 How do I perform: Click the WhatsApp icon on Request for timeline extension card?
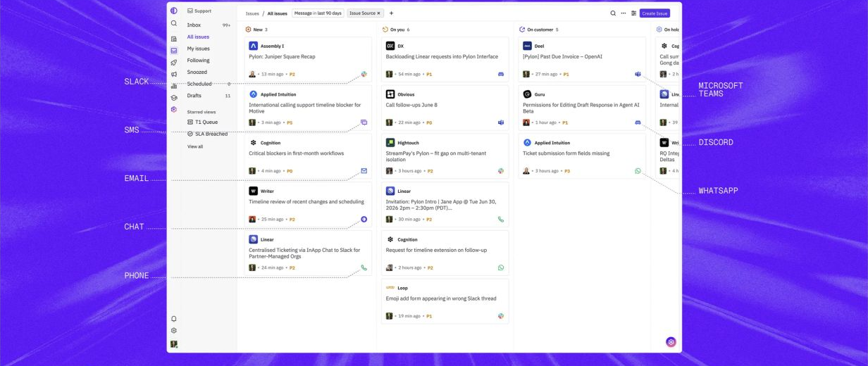click(x=501, y=267)
